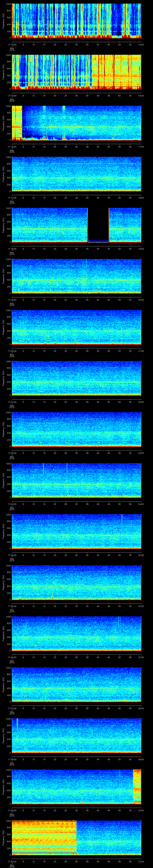
Task: Click the "17:24:00" time axis label
Action: tap(12, 555)
